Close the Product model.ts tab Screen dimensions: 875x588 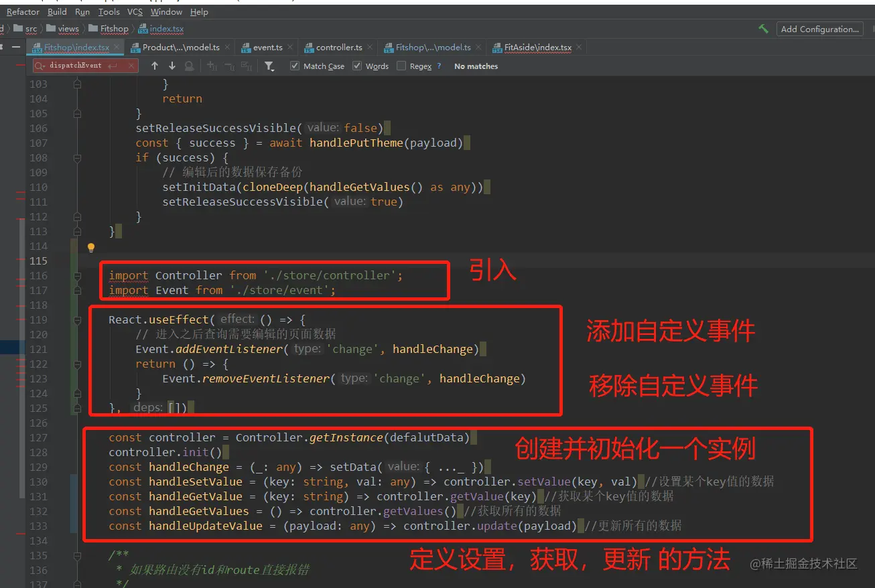tap(228, 48)
